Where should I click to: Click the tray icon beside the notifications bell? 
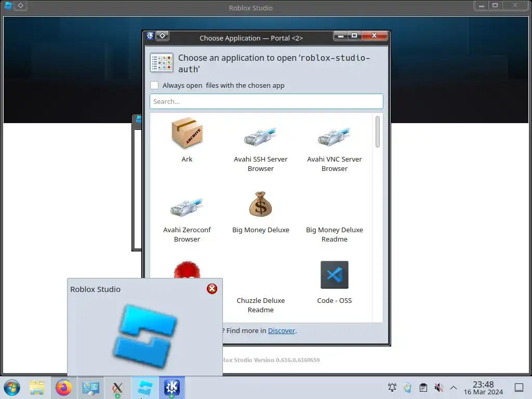pos(407,388)
